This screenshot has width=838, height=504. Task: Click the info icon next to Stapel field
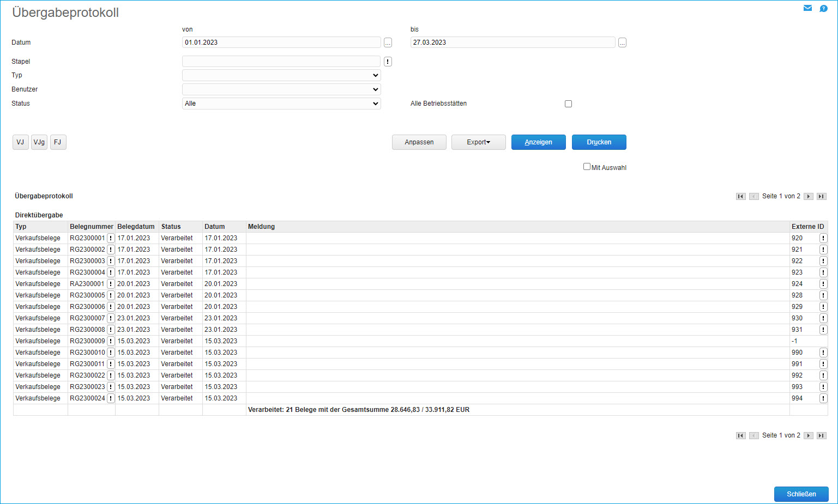388,62
